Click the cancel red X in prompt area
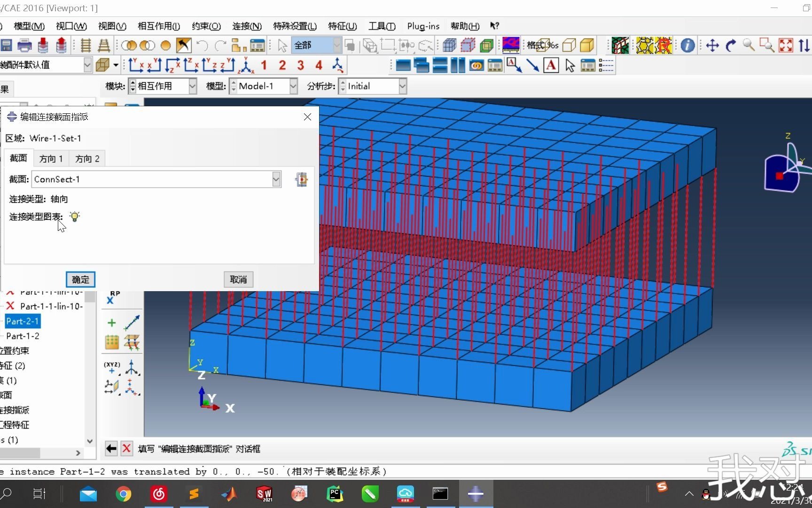This screenshot has height=508, width=812. pyautogui.click(x=126, y=449)
